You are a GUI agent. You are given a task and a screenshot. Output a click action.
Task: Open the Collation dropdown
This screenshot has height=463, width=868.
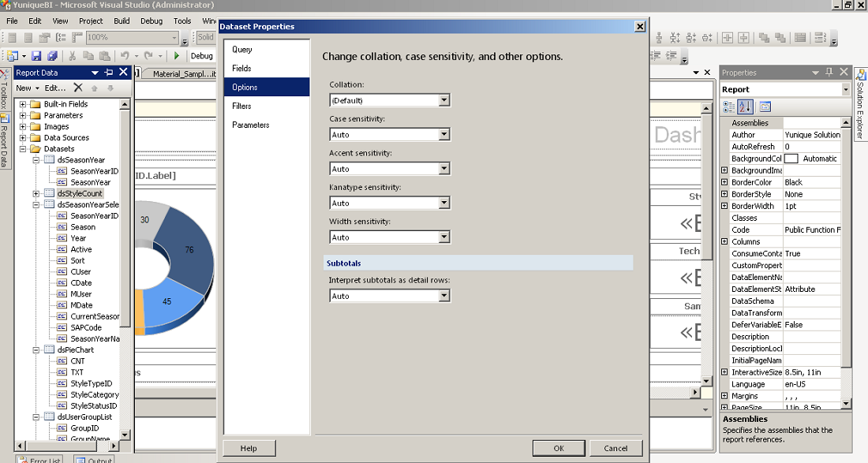click(x=444, y=100)
